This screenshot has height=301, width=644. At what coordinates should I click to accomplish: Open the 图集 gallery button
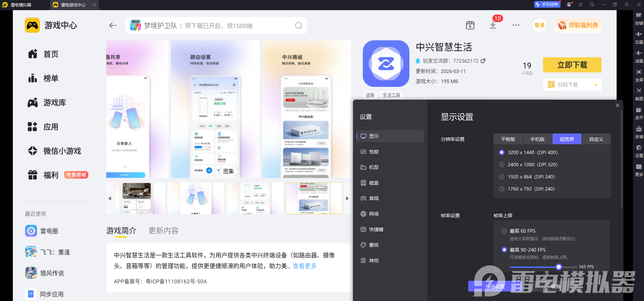click(228, 171)
